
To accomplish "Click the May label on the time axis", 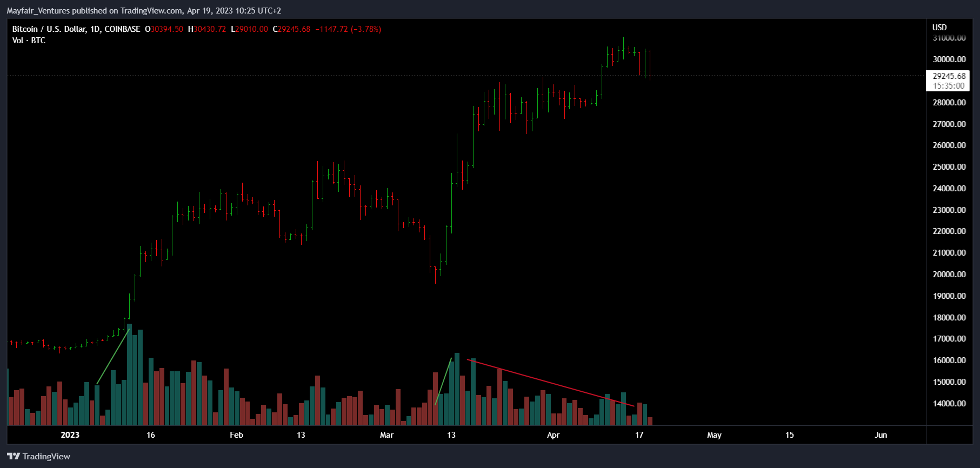I will [714, 435].
